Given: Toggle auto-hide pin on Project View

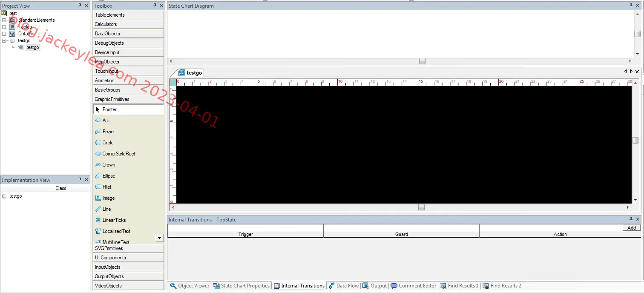Looking at the screenshot, I should (80, 6).
